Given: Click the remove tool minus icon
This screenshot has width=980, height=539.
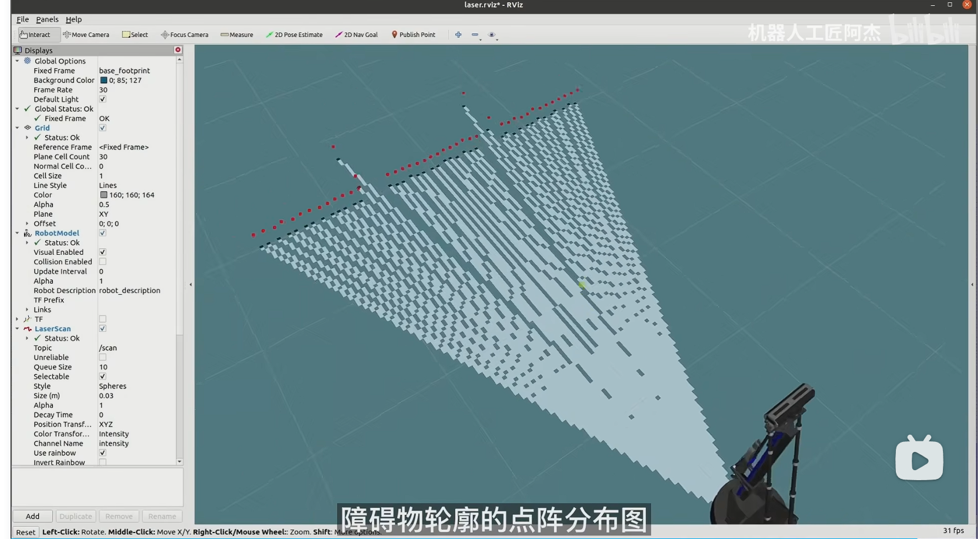Looking at the screenshot, I should coord(475,35).
